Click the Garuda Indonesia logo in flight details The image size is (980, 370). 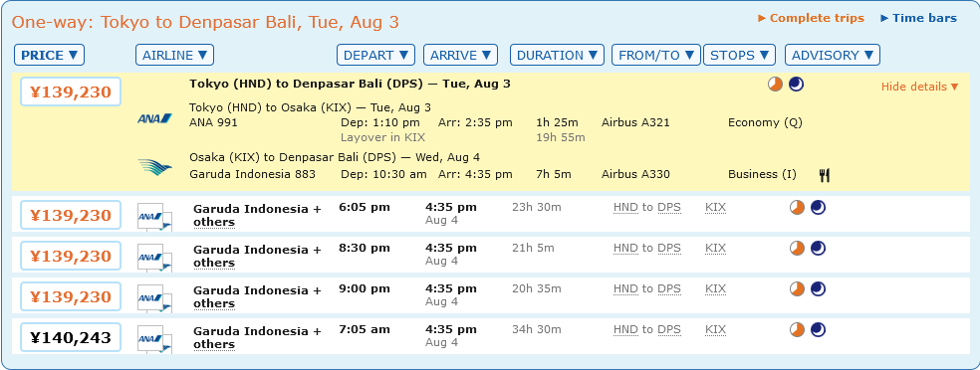pyautogui.click(x=154, y=166)
